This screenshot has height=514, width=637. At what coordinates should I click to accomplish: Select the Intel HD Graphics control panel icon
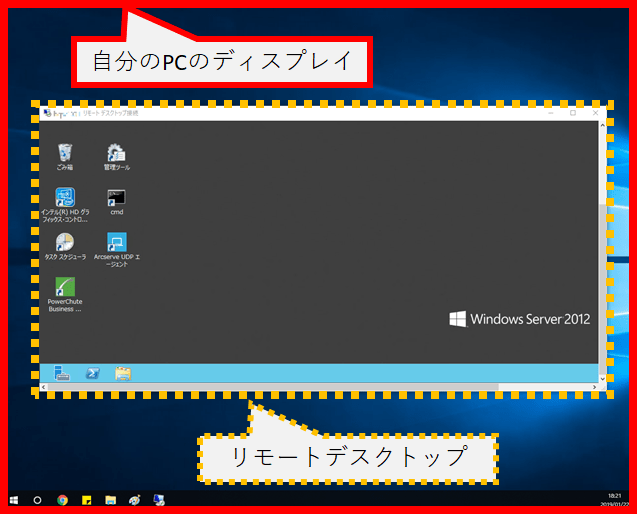pos(65,197)
